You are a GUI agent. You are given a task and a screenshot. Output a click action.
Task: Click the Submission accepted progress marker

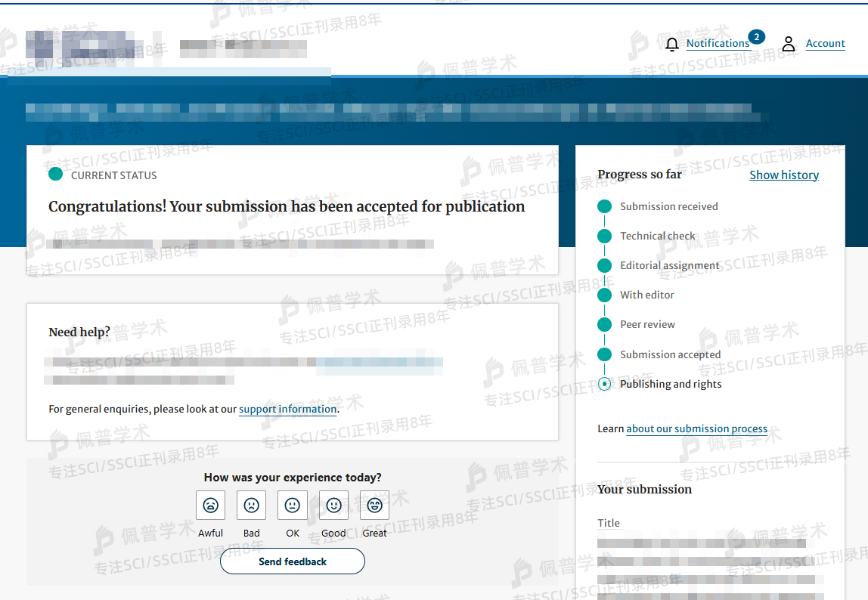tap(604, 354)
